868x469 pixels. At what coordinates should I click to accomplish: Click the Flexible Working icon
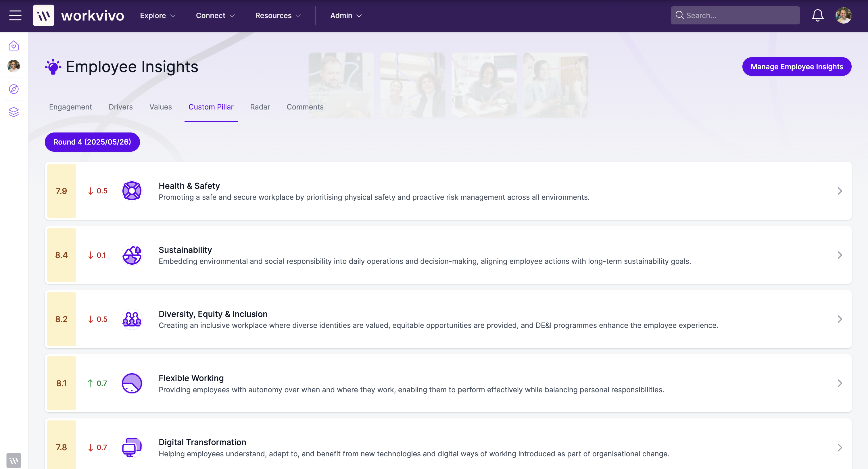(132, 383)
